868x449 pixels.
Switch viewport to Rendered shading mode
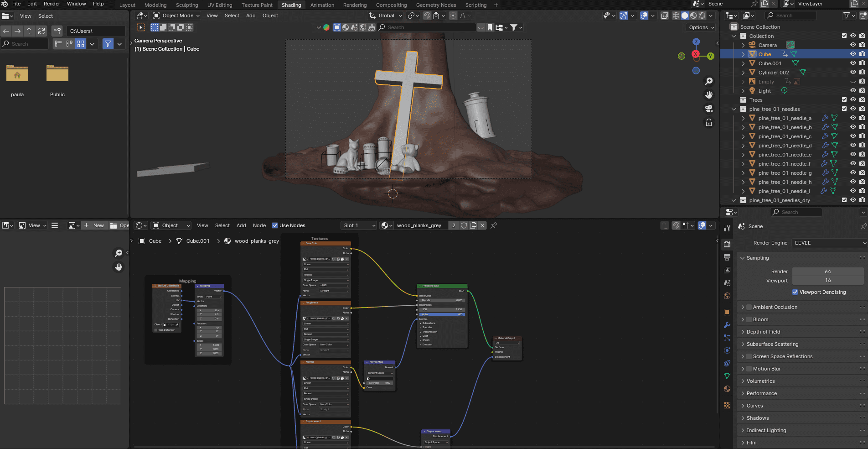coord(703,15)
